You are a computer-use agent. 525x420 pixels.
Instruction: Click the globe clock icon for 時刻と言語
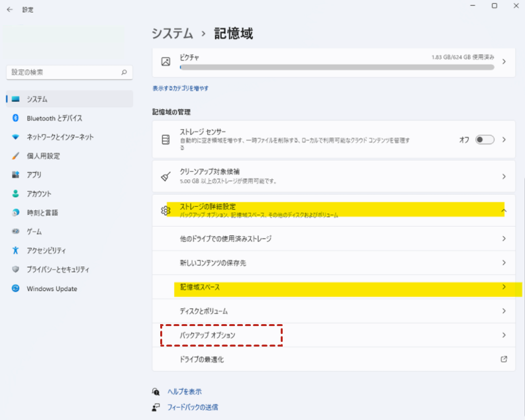[15, 213]
